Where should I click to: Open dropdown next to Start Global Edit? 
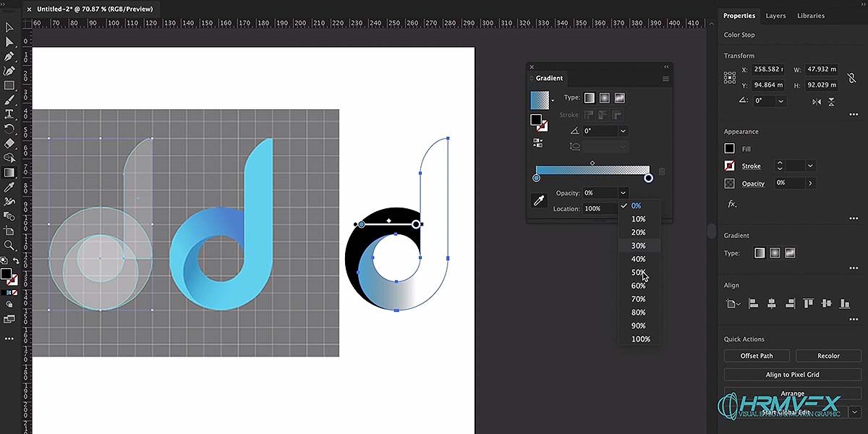coord(854,412)
